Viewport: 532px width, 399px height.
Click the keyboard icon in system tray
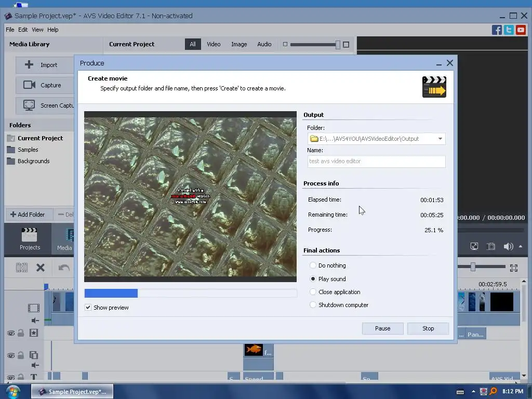pyautogui.click(x=460, y=392)
